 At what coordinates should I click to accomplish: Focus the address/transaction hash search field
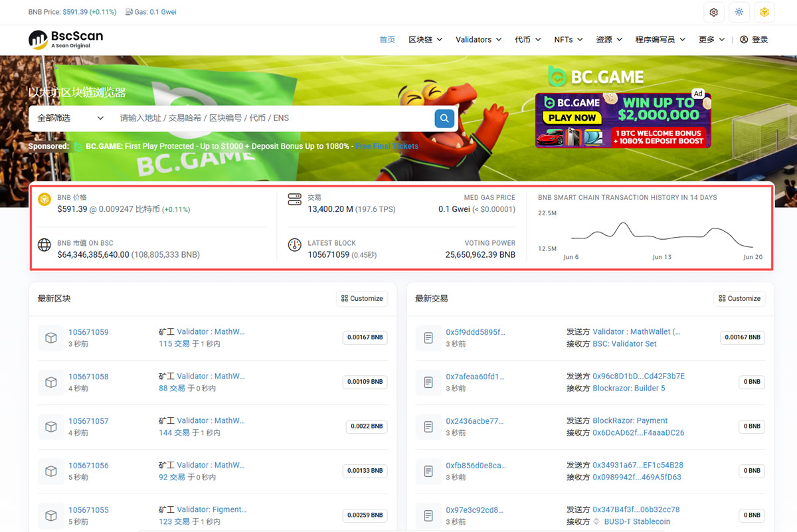(272, 118)
